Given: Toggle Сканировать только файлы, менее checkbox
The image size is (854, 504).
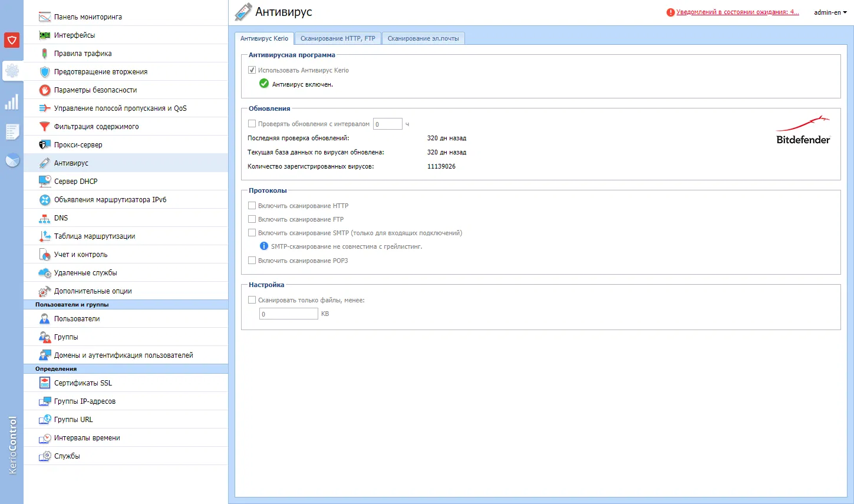Looking at the screenshot, I should [x=252, y=300].
